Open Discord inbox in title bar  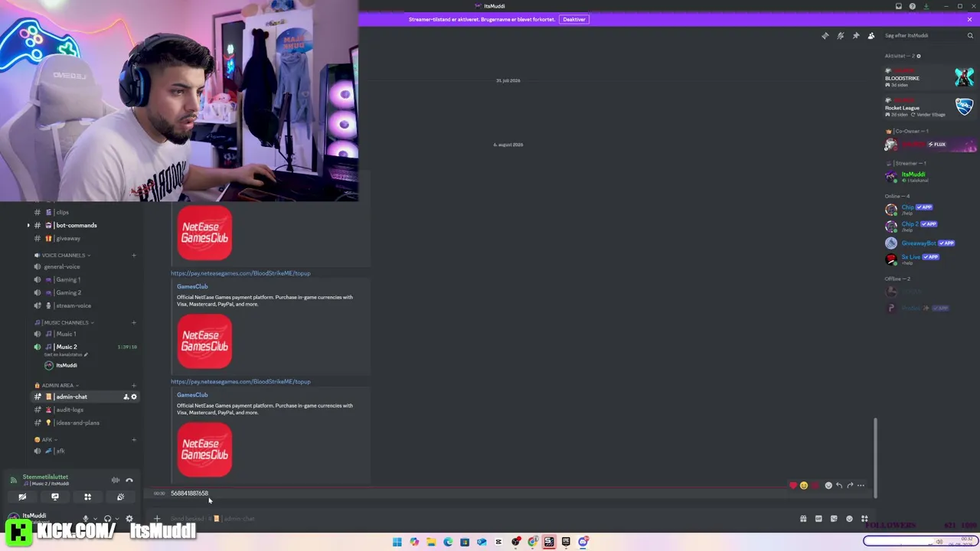tap(899, 6)
